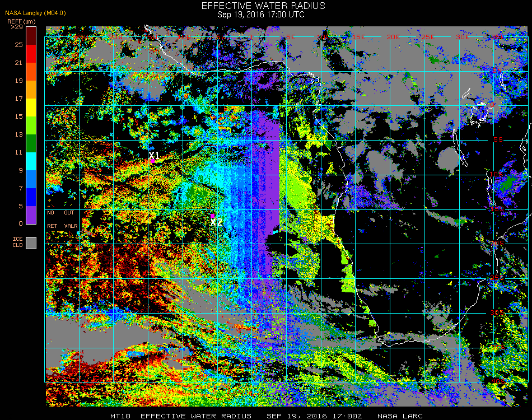This screenshot has height=420, width=532.
Task: Click the 'RET' label on the map
Action: click(x=52, y=226)
